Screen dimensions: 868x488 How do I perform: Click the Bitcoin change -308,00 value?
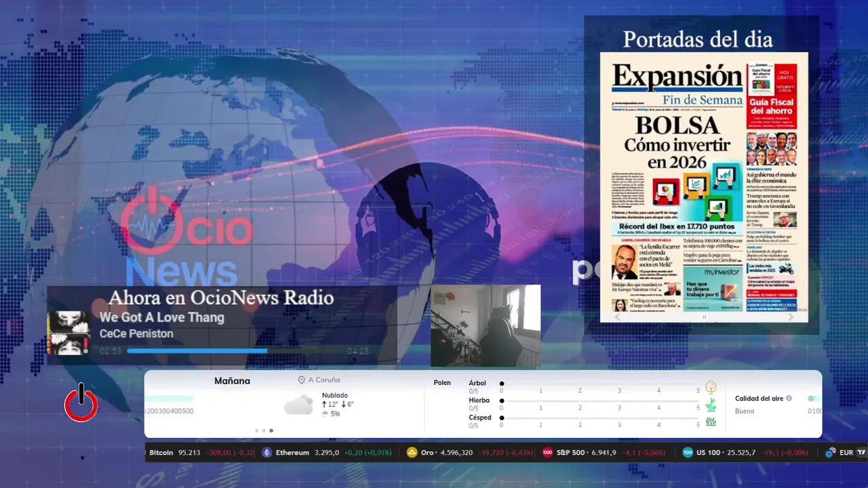click(220, 453)
